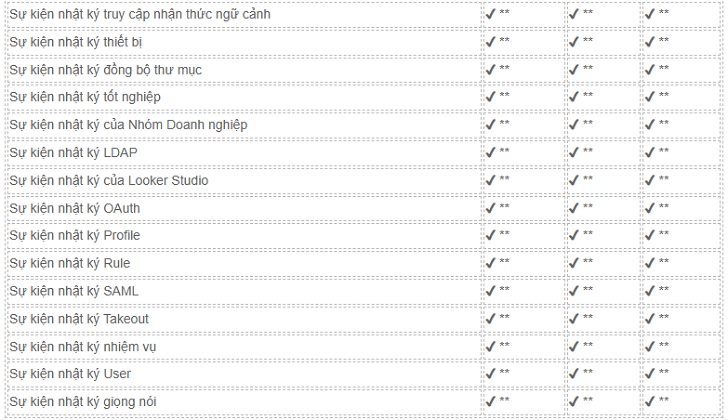Viewport: 728px width, 420px height.
Task: Click 'Sự kiện nhật ký của Nhóm Doanh nghiệp'
Action: tap(128, 125)
